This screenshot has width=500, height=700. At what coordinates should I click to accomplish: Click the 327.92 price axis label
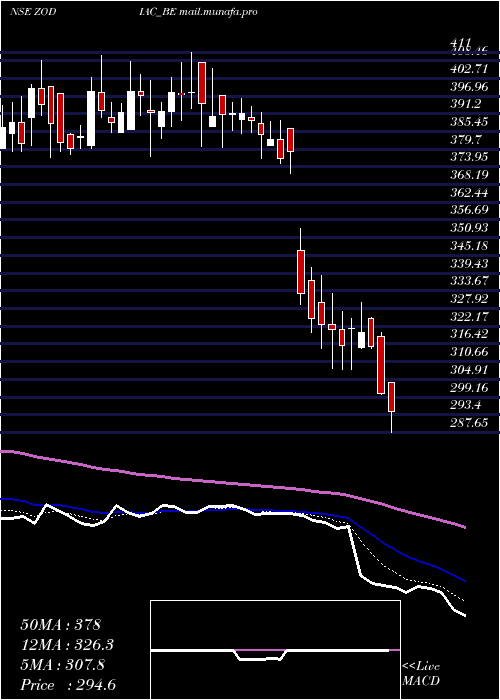click(469, 298)
